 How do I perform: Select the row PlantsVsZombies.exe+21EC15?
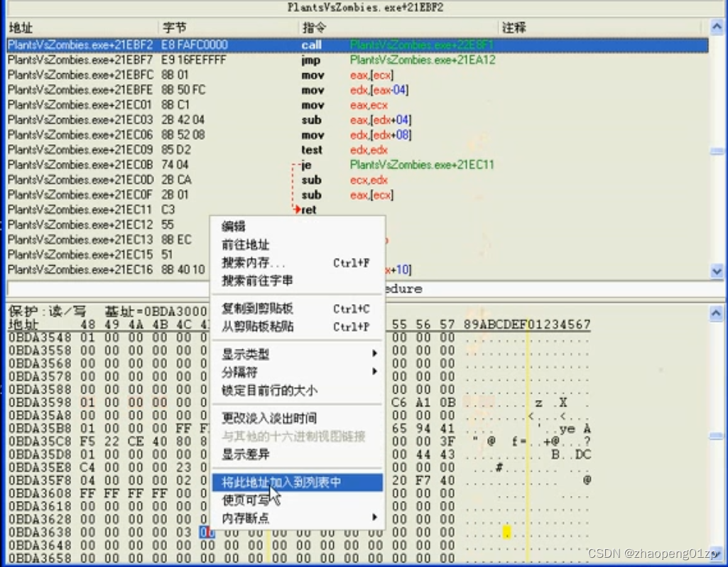pyautogui.click(x=108, y=254)
